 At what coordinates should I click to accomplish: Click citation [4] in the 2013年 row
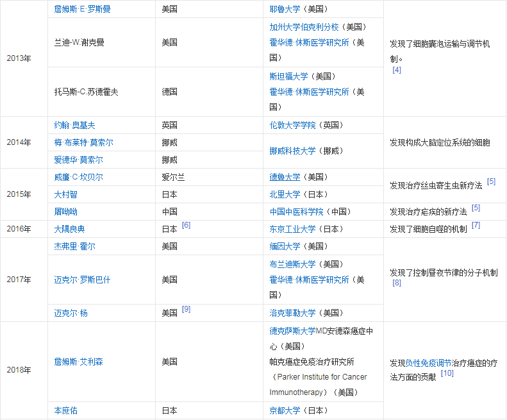[397, 69]
